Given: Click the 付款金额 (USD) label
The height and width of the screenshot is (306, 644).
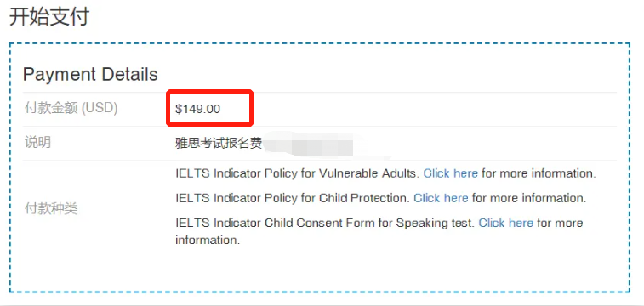Looking at the screenshot, I should (71, 108).
